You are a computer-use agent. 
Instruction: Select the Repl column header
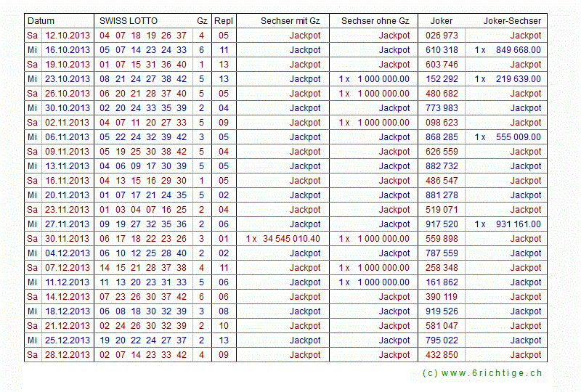pos(224,21)
